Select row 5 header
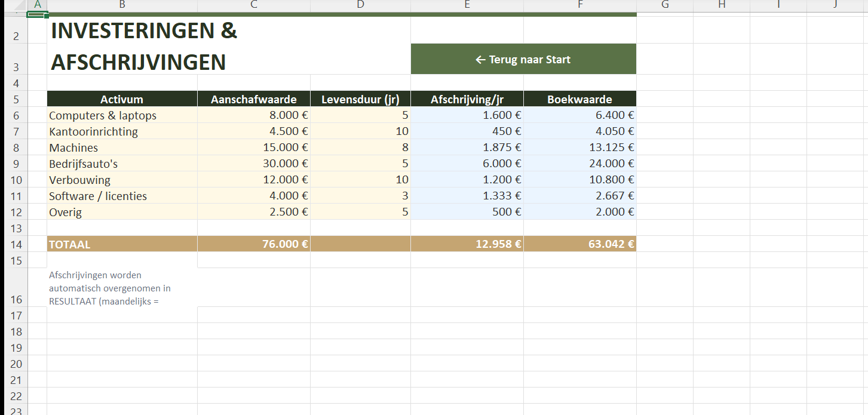868x415 pixels. (16, 99)
